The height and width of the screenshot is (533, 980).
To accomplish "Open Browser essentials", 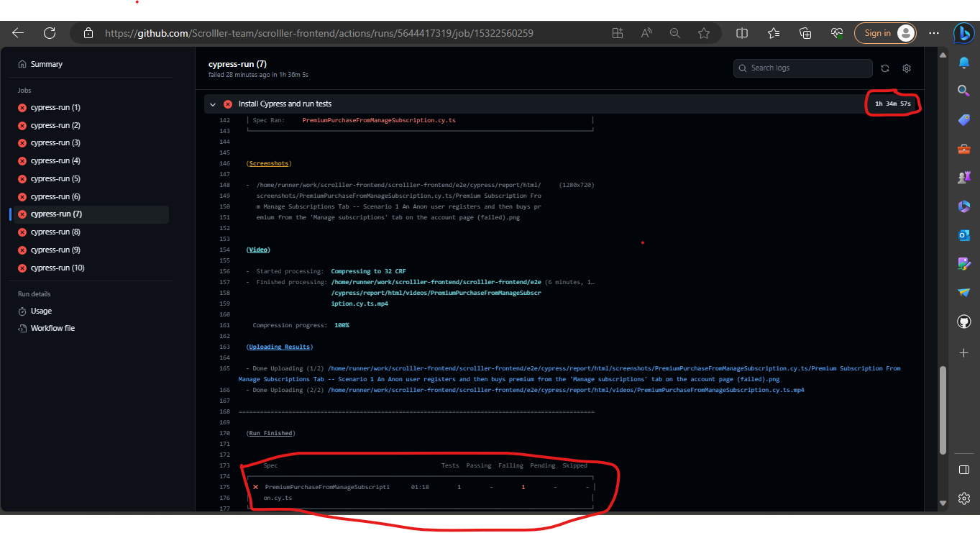I will click(x=836, y=32).
